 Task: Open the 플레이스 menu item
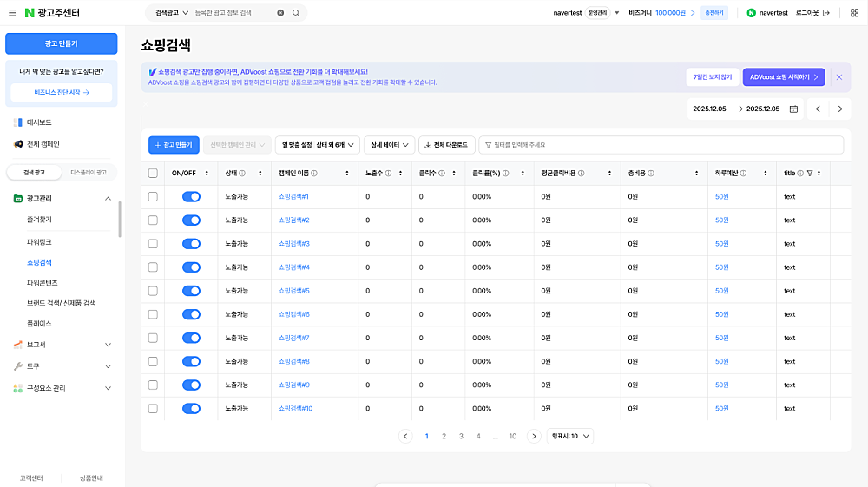tap(39, 323)
